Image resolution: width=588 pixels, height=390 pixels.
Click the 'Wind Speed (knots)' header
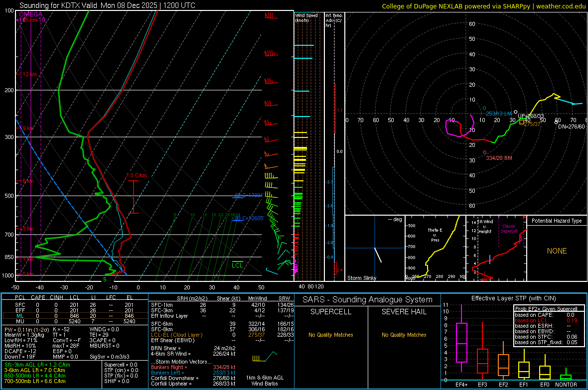point(306,17)
